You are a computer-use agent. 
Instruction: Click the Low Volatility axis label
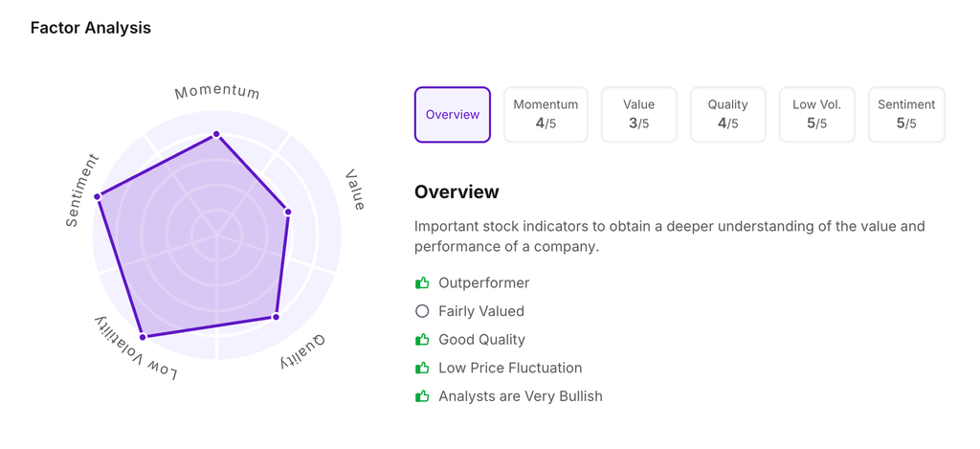[x=136, y=348]
